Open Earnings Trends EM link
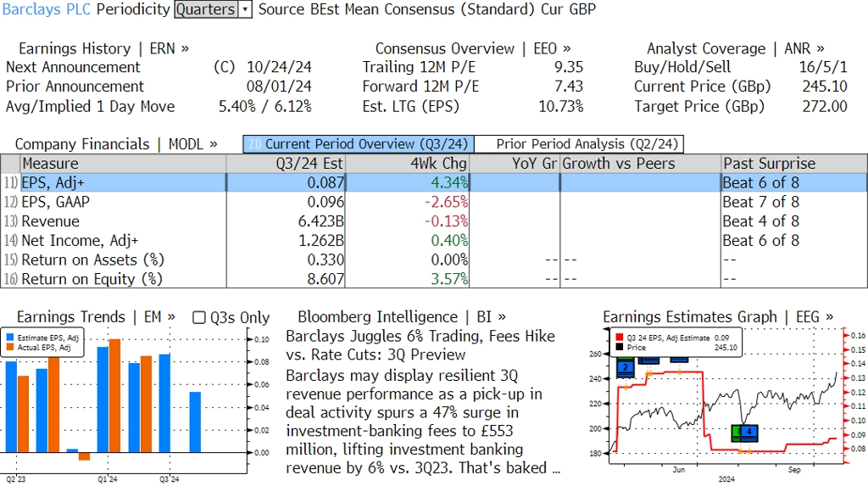The image size is (868, 486). 96,317
